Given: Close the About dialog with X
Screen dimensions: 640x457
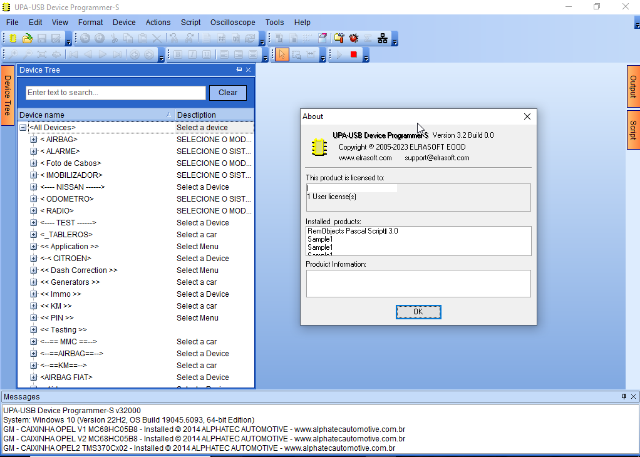Looking at the screenshot, I should point(527,117).
